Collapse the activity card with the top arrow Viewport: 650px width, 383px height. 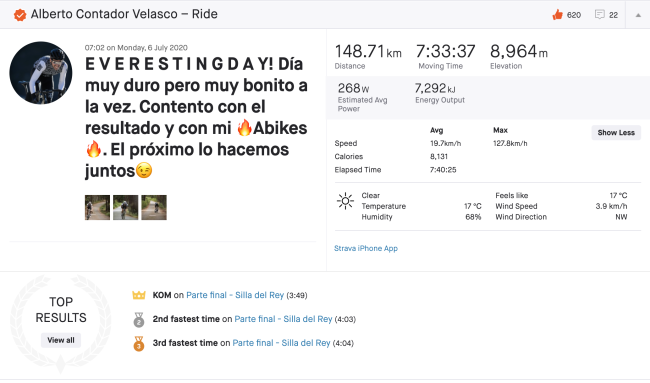tap(638, 15)
